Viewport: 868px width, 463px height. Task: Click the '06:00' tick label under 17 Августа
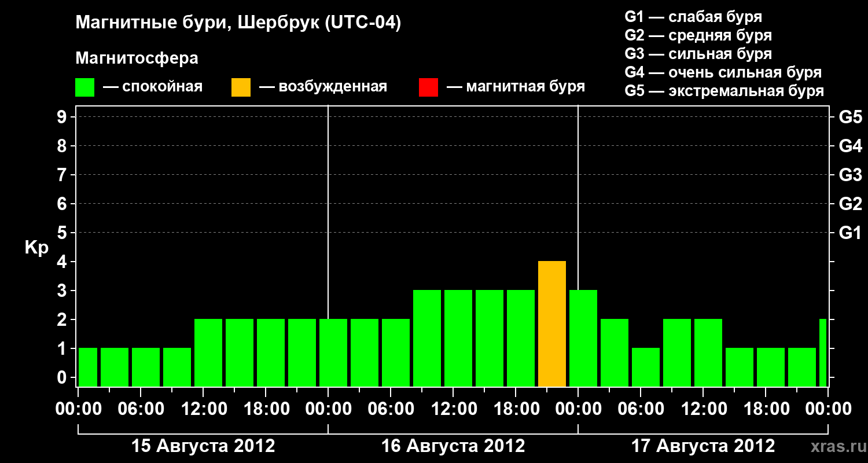click(641, 409)
